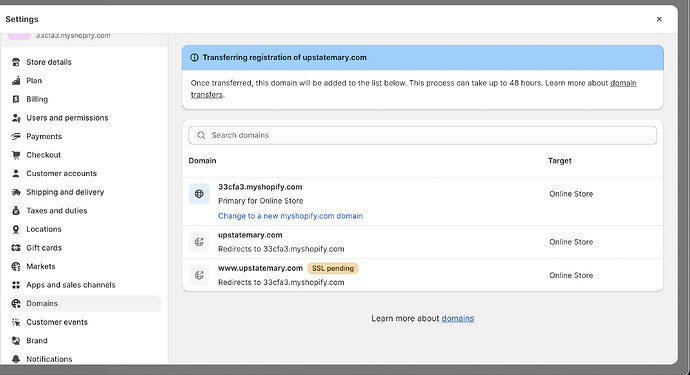This screenshot has width=690, height=375.
Task: Click the redirect icon beside www.upstatemary.com row
Action: (199, 275)
